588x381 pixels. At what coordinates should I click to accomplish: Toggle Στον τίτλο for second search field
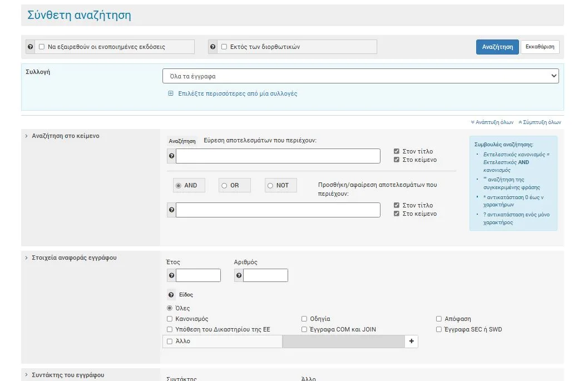(397, 205)
